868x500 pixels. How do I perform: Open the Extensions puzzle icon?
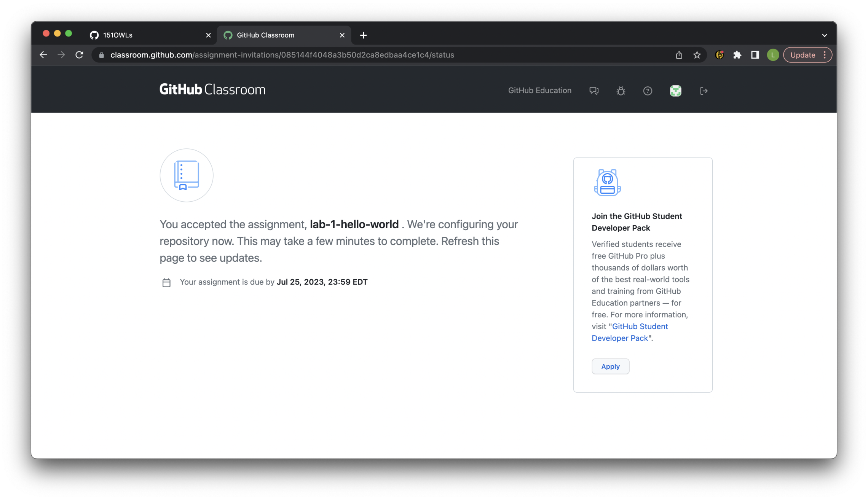pos(737,55)
